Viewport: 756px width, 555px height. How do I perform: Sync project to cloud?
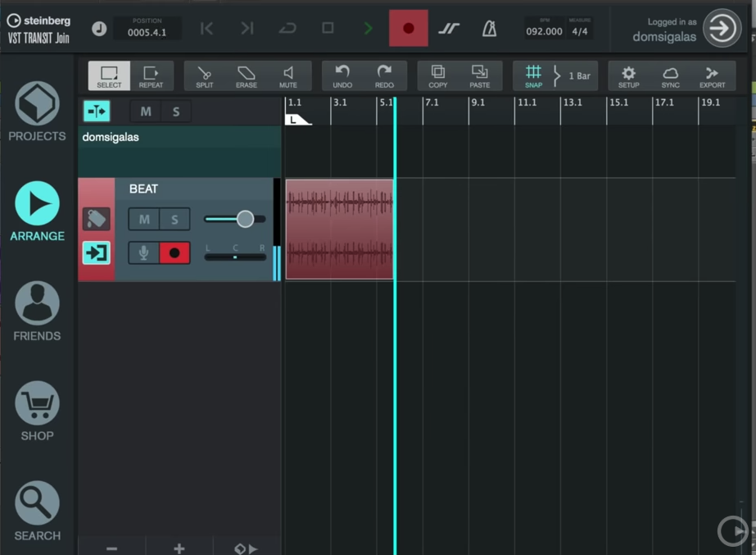671,75
